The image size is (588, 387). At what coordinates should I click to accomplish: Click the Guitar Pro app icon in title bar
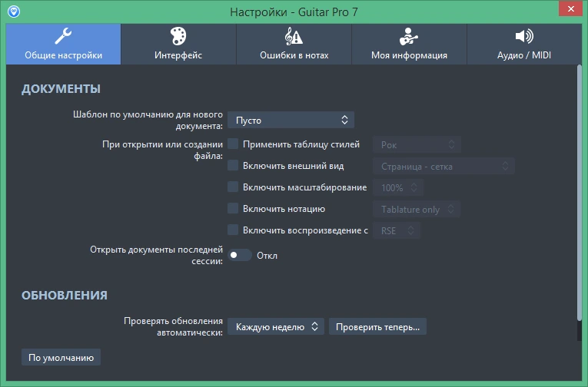tap(14, 12)
